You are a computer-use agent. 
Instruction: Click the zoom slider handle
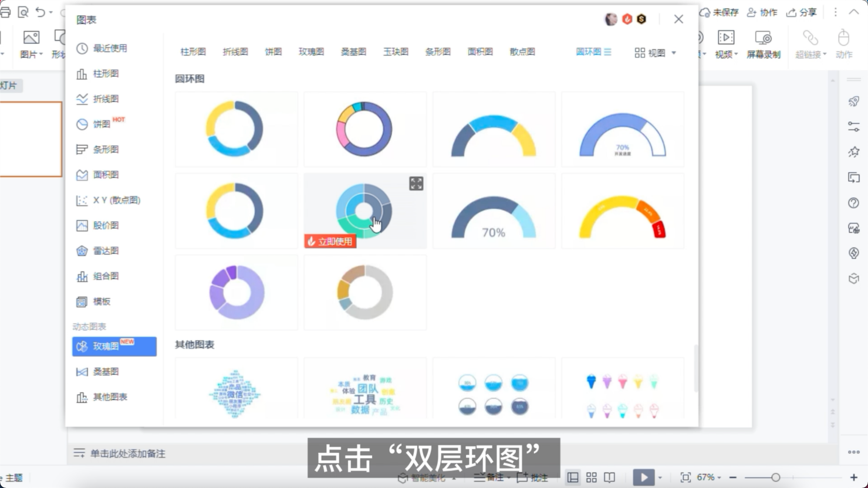(x=776, y=477)
